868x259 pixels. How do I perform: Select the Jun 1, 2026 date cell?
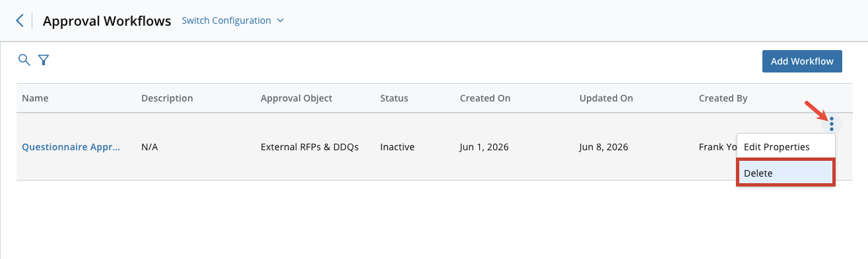pyautogui.click(x=485, y=147)
